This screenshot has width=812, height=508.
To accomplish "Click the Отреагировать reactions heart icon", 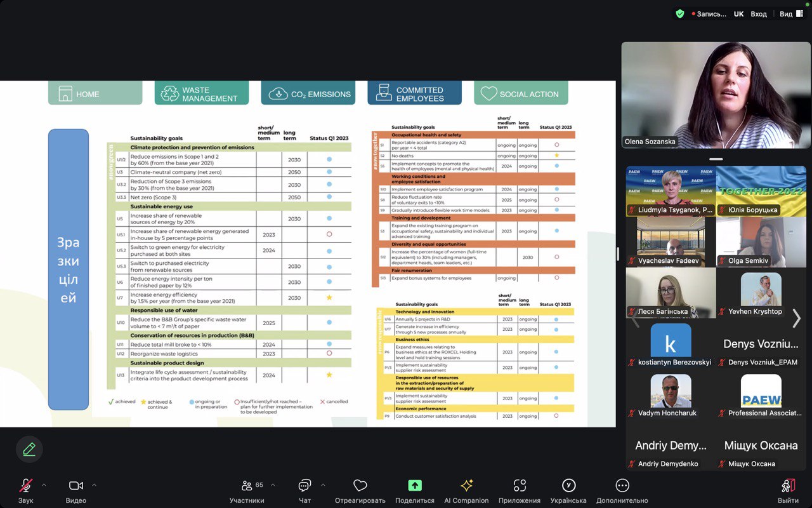I will click(360, 486).
